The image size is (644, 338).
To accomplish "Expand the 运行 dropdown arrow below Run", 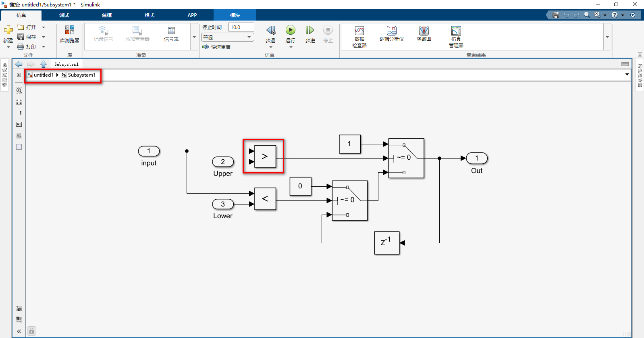I will tap(291, 47).
